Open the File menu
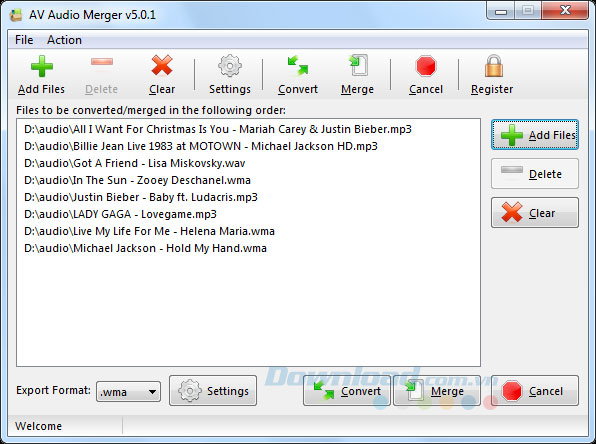Screen dimensions: 596x444 [24, 40]
